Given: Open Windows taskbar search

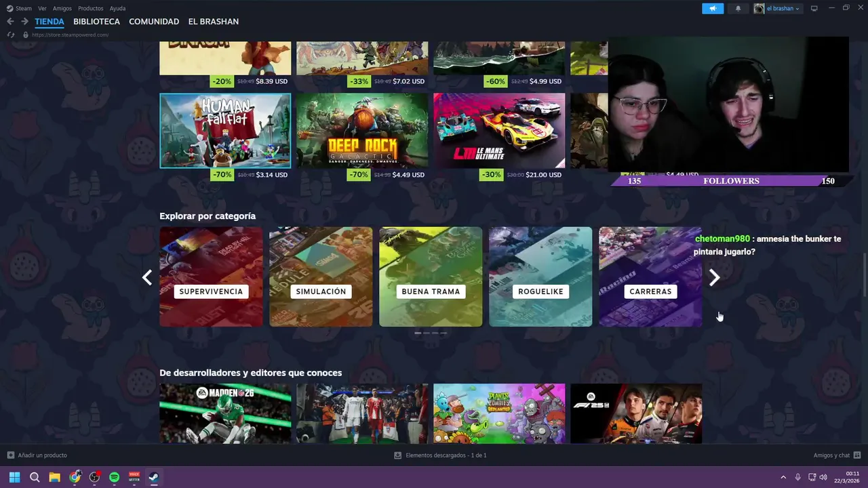Looking at the screenshot, I should click(35, 477).
